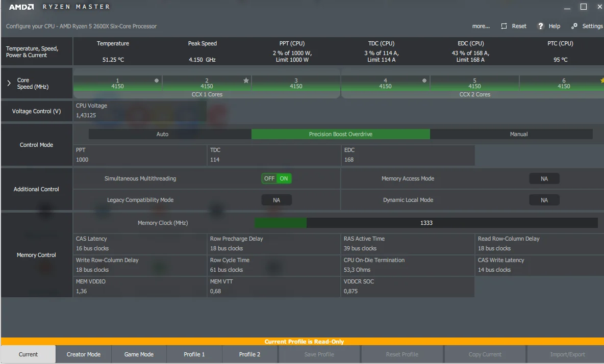Switch Simultaneous Multithreading to OFF
Screen dimensions: 604x364
tap(269, 178)
